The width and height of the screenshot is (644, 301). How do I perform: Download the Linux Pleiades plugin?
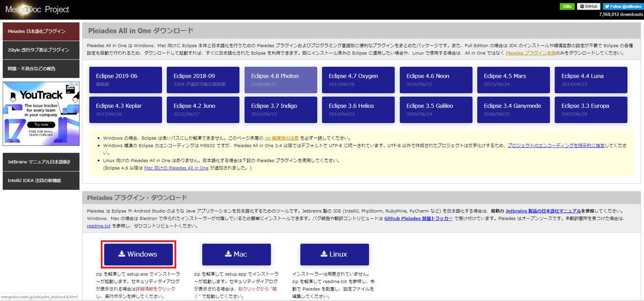click(x=334, y=254)
